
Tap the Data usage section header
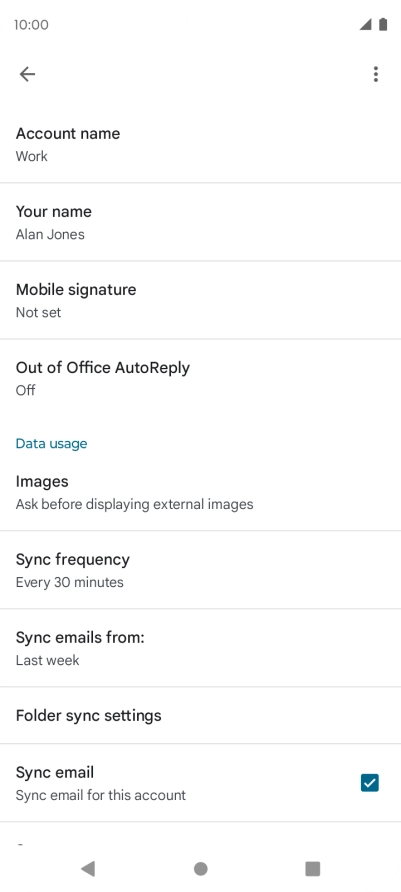point(51,443)
